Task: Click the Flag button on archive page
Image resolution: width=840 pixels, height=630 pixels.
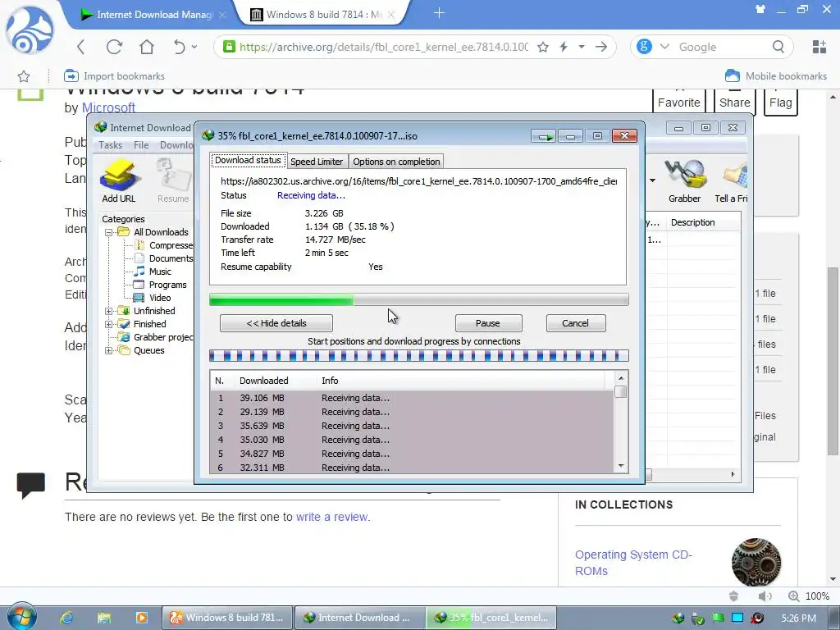Action: click(x=781, y=102)
